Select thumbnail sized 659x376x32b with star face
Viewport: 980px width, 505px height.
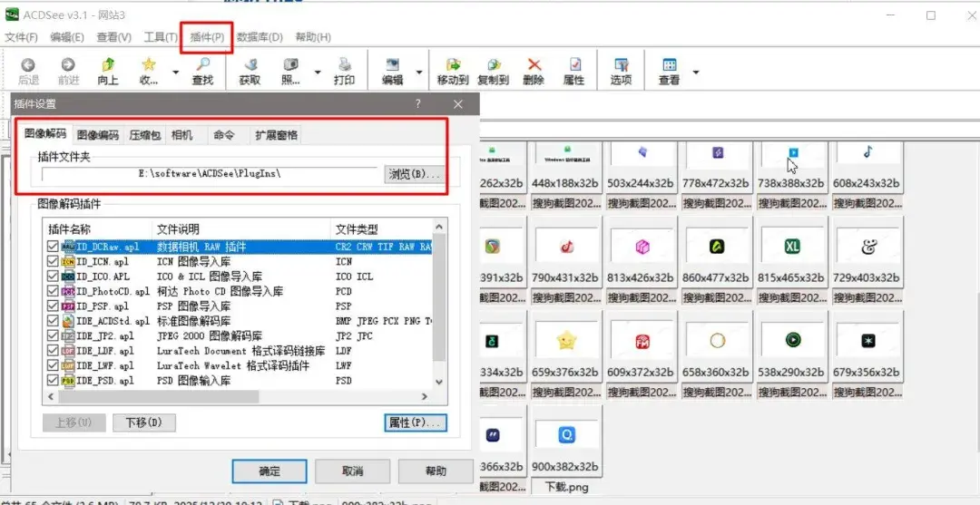click(566, 346)
